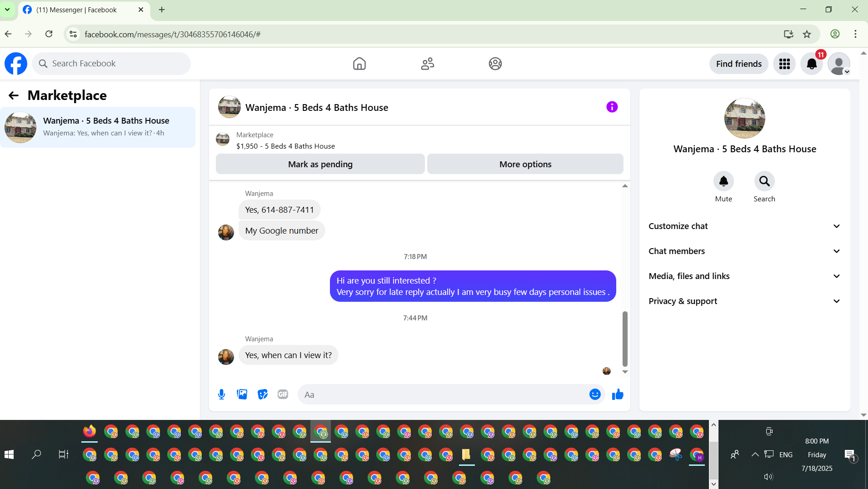Image resolution: width=868 pixels, height=489 pixels.
Task: Expand Media, files and links section
Action: [744, 276]
